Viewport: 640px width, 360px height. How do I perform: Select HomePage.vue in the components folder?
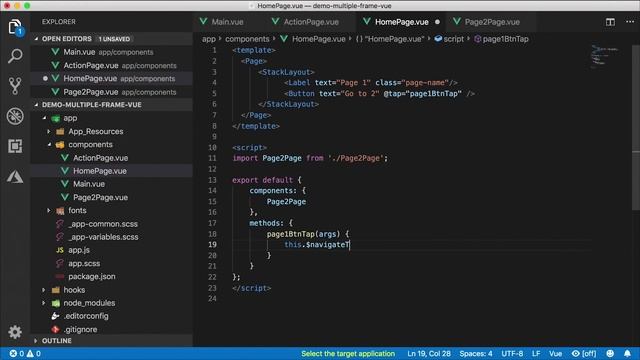112,171
